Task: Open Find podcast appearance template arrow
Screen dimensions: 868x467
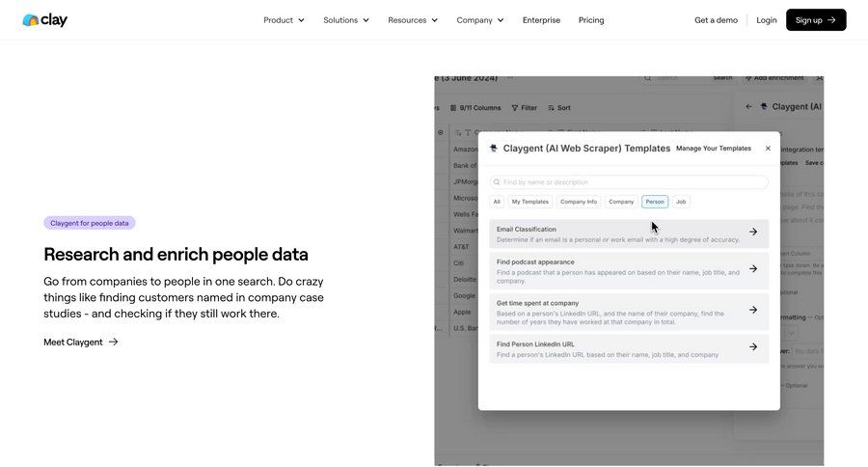Action: pyautogui.click(x=753, y=268)
